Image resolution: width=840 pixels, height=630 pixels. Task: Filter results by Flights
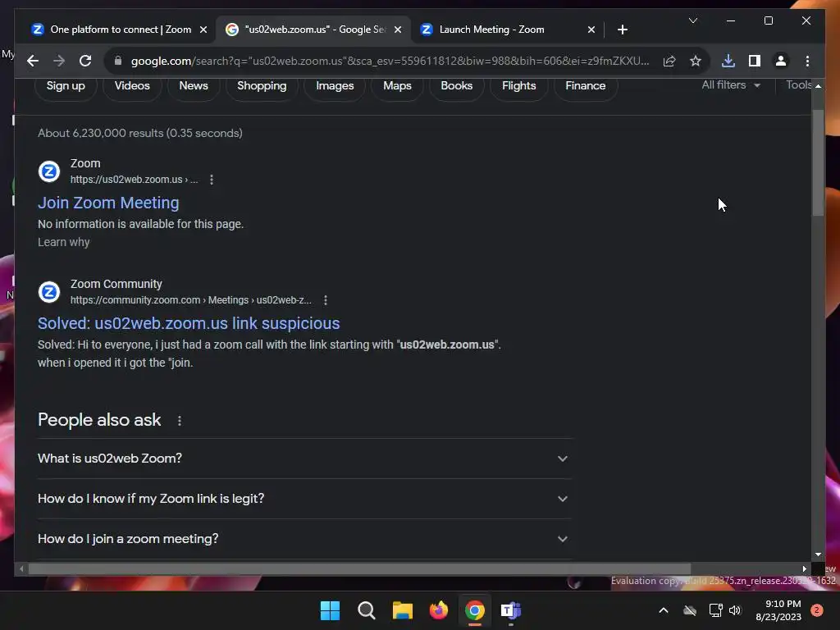(x=518, y=85)
